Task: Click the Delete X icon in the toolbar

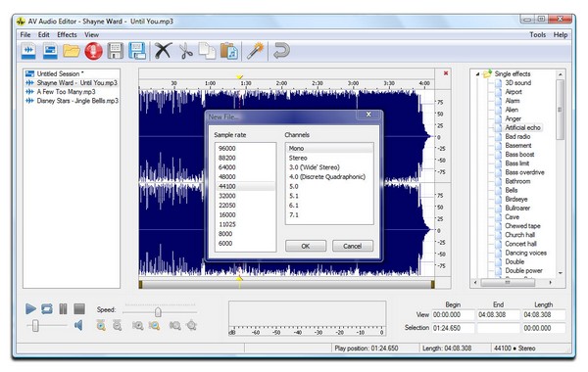Action: coord(163,51)
